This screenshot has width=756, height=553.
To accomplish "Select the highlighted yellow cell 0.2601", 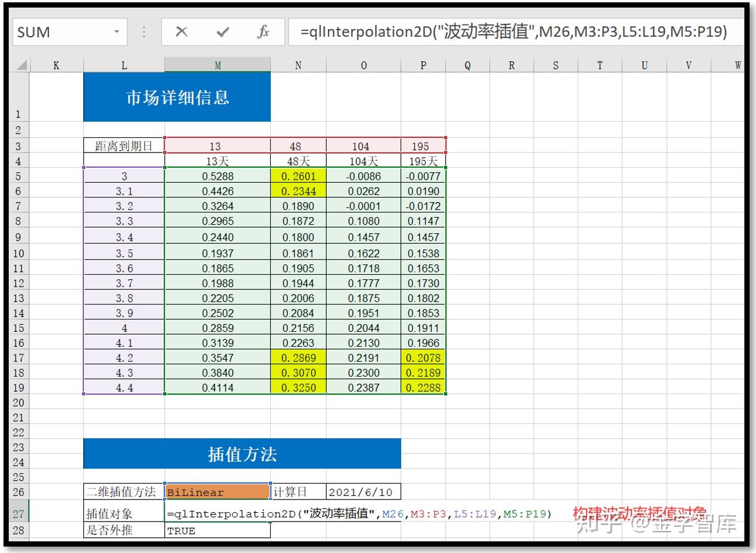I will pos(298,175).
